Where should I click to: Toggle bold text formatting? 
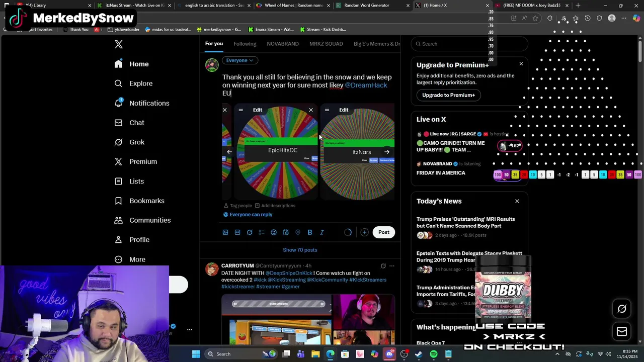pos(310,232)
